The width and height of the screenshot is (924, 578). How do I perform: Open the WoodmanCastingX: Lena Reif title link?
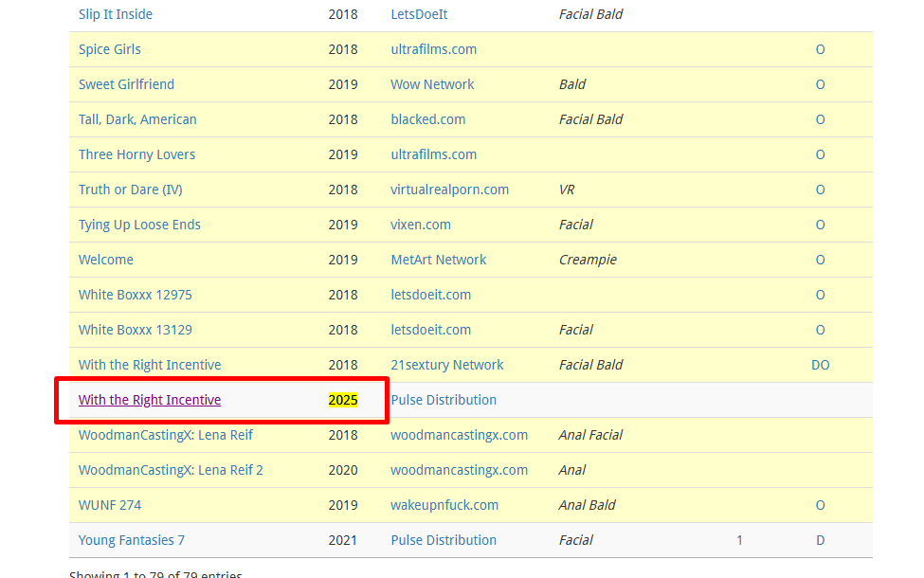tap(166, 435)
